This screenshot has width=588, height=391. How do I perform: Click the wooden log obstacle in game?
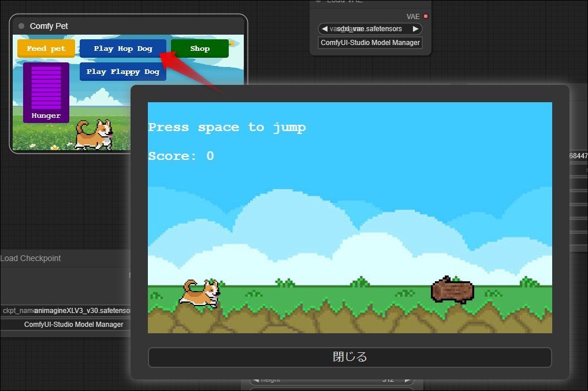point(453,290)
